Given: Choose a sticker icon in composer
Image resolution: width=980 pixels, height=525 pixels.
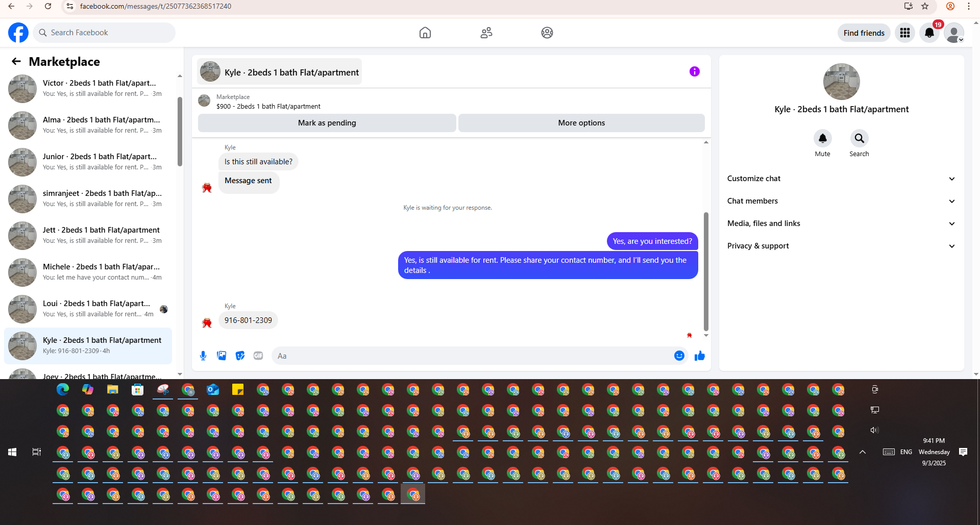Looking at the screenshot, I should [x=240, y=356].
